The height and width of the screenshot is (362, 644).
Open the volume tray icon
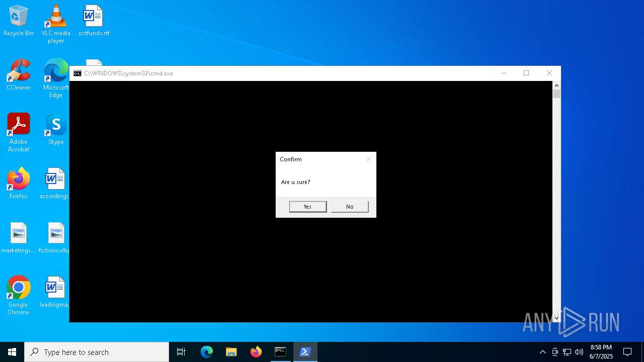[579, 352]
